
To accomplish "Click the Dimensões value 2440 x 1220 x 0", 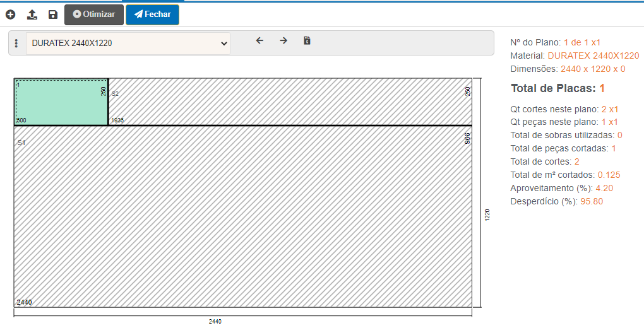I will pos(593,69).
